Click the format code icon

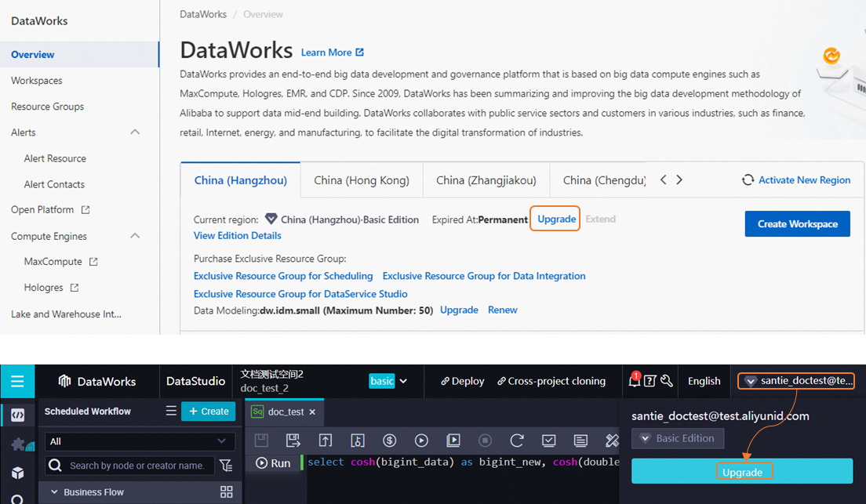[x=580, y=440]
